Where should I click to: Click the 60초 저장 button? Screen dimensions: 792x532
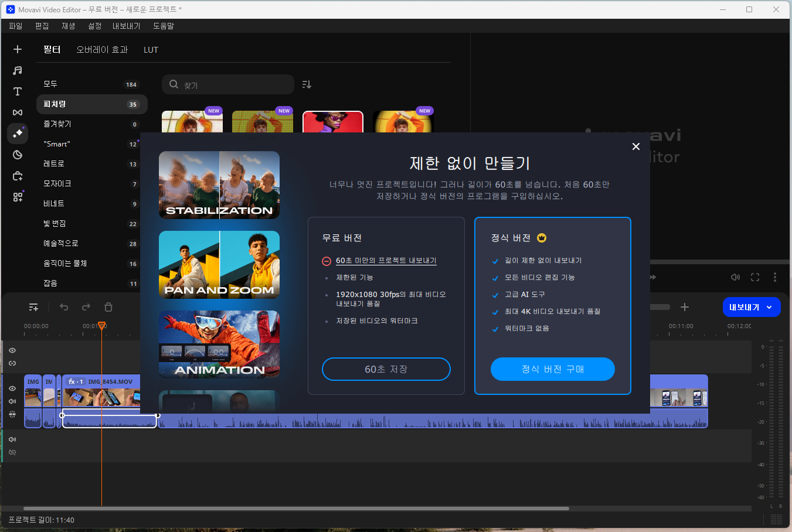[386, 369]
